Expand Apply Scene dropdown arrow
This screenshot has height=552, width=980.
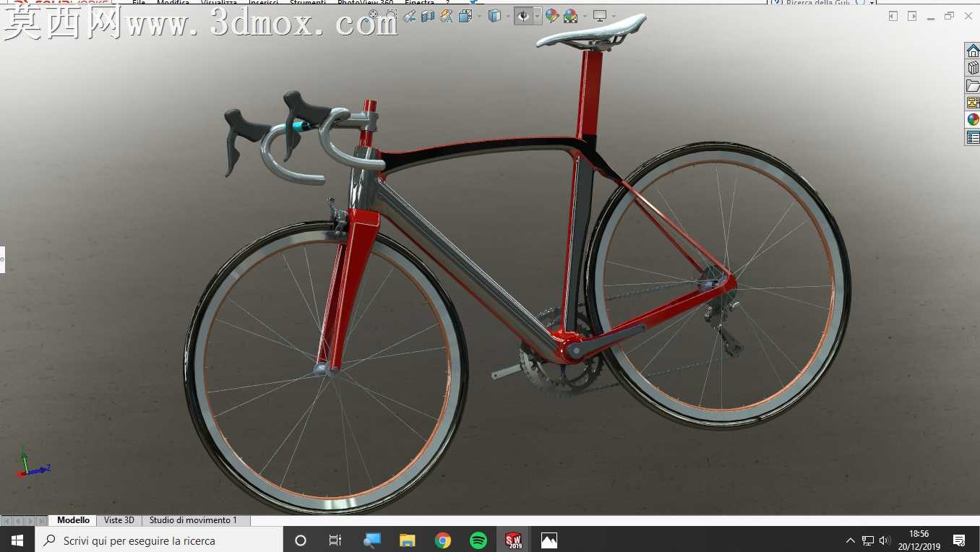(585, 16)
